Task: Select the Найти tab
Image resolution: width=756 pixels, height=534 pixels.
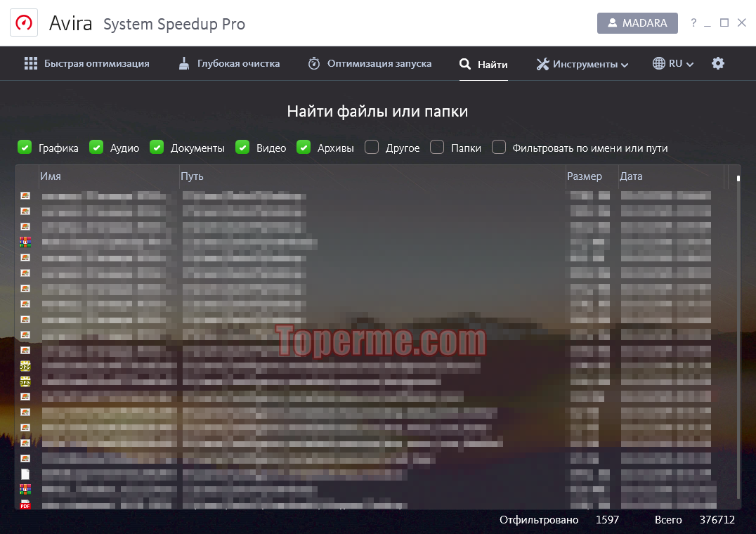Action: (483, 64)
